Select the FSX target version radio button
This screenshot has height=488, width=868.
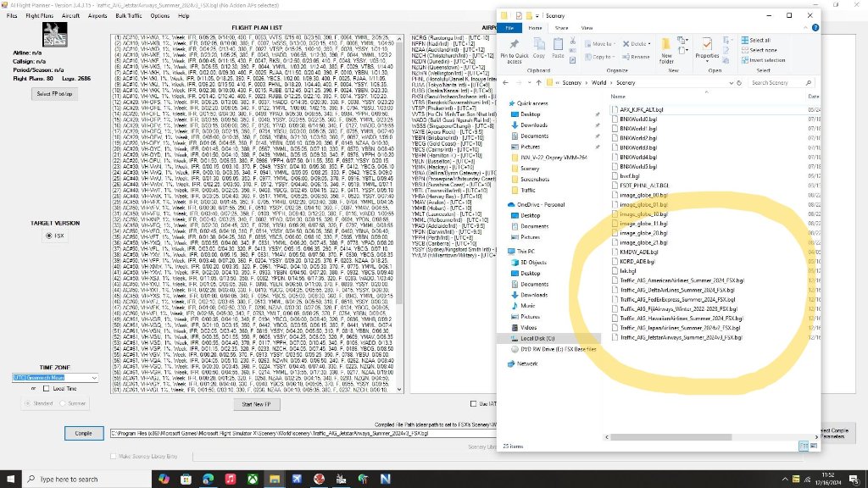coord(49,236)
